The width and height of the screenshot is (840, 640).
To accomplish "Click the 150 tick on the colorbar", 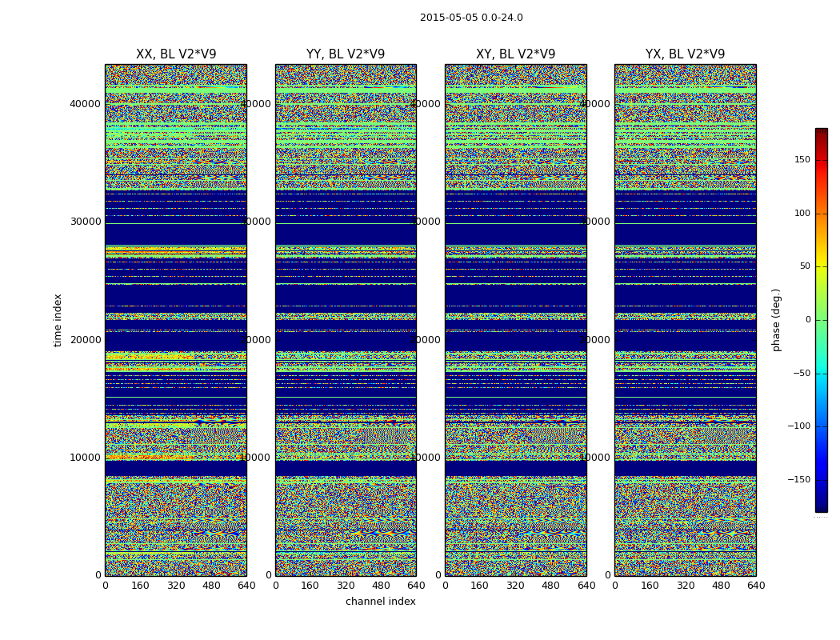I will (802, 159).
